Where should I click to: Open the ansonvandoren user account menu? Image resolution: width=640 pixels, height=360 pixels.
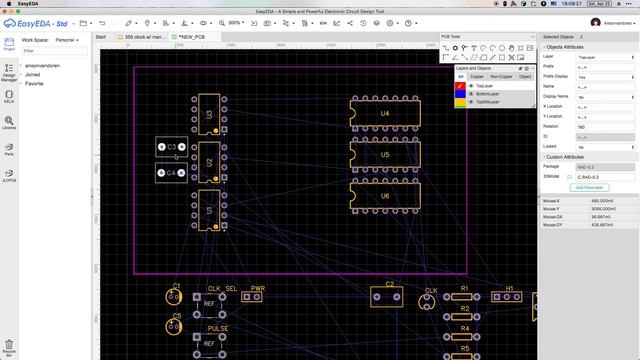[613, 23]
